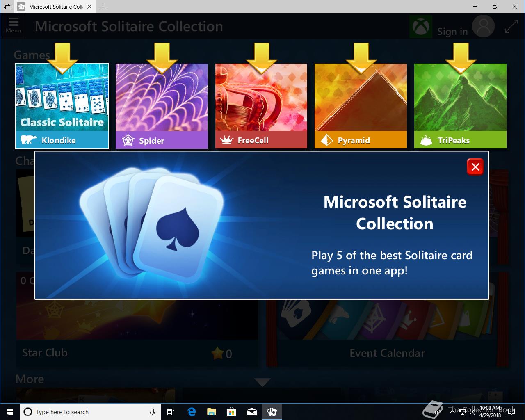
Task: Open a new tab with plus button
Action: click(x=103, y=7)
